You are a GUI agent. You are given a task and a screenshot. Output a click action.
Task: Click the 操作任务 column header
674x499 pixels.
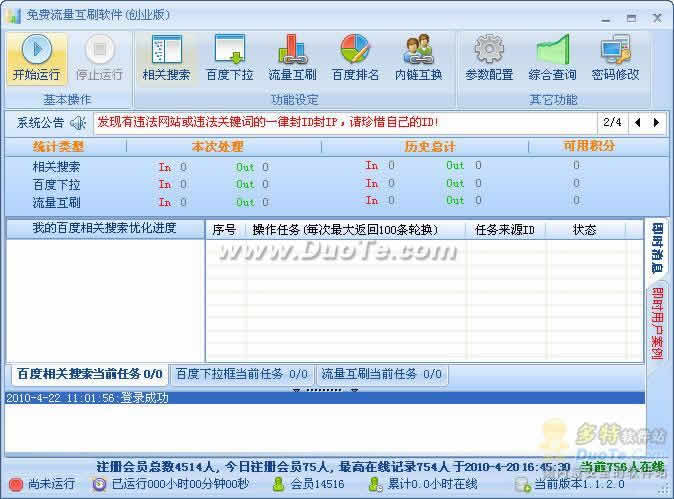355,230
